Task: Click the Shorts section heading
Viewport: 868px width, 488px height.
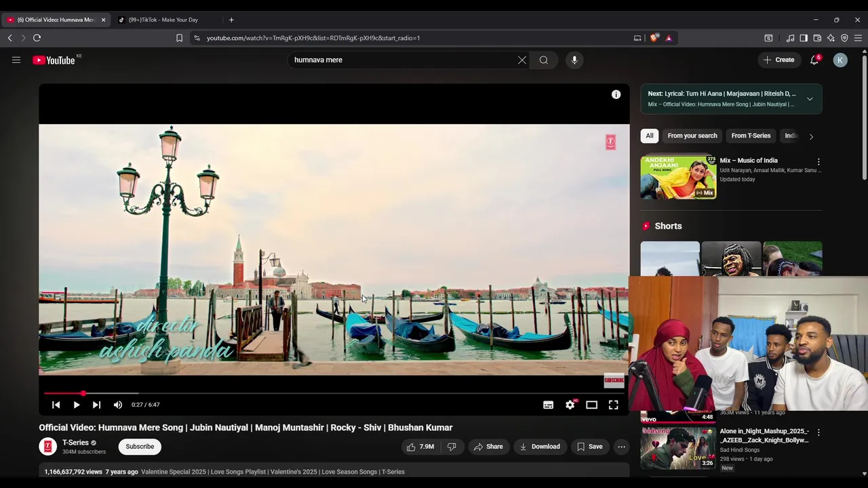Action: [668, 226]
